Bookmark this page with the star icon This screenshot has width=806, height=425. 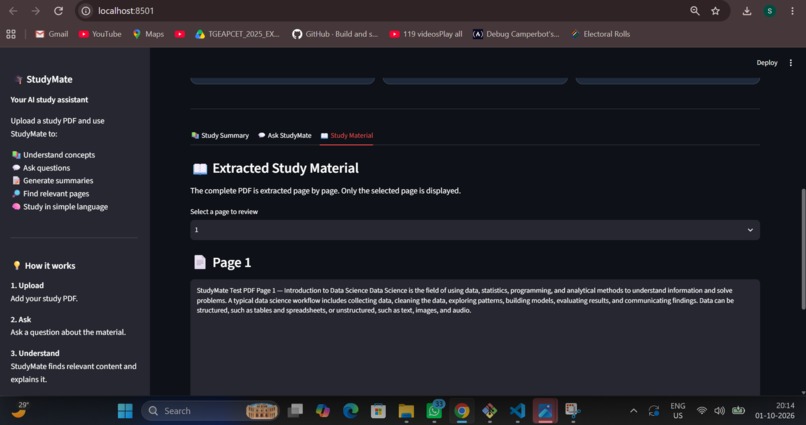[716, 11]
